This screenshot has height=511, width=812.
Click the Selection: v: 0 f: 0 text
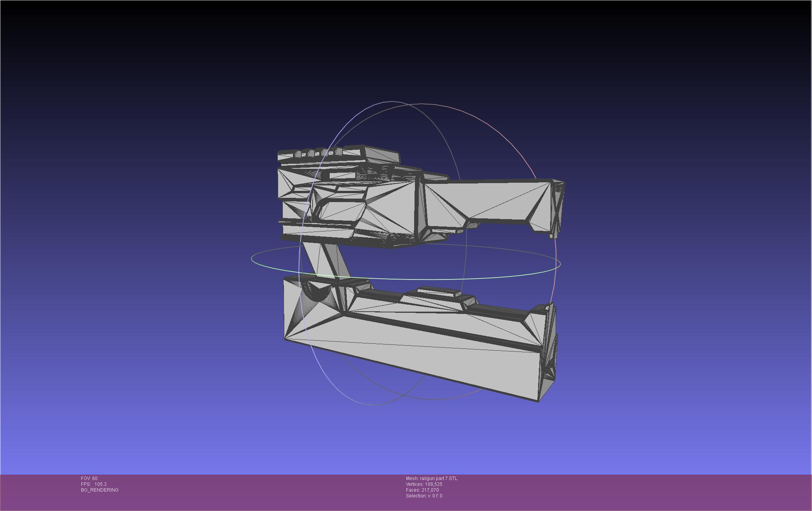coord(424,496)
